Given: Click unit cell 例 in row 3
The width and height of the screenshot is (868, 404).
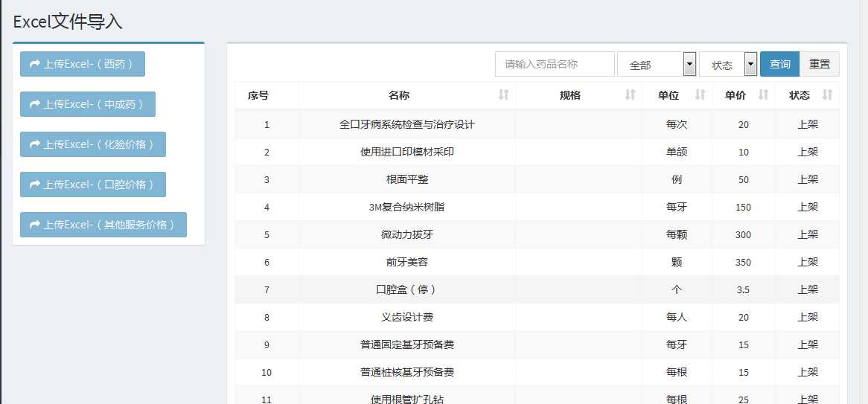Looking at the screenshot, I should coord(677,180).
